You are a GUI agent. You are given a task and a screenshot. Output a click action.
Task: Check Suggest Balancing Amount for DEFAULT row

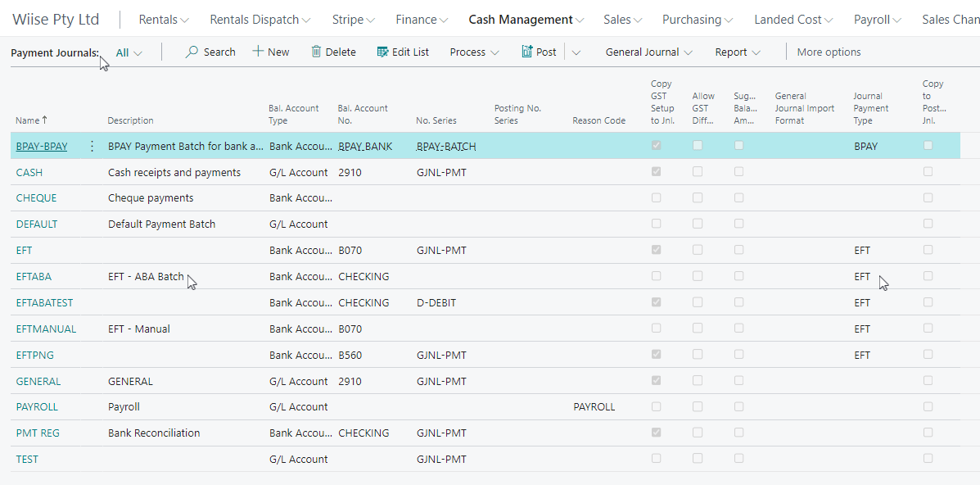click(738, 224)
